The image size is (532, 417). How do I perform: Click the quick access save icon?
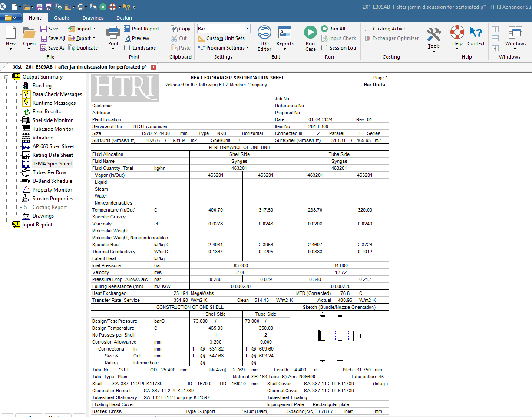(x=40, y=7)
